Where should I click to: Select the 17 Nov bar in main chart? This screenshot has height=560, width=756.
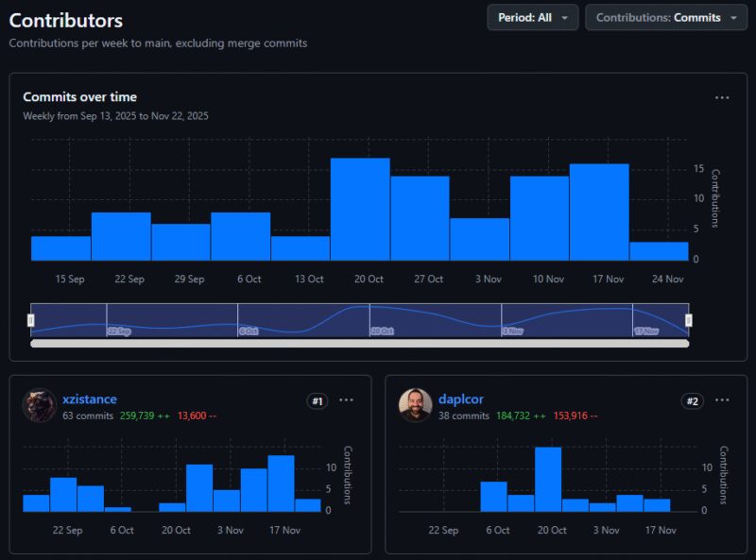point(599,212)
